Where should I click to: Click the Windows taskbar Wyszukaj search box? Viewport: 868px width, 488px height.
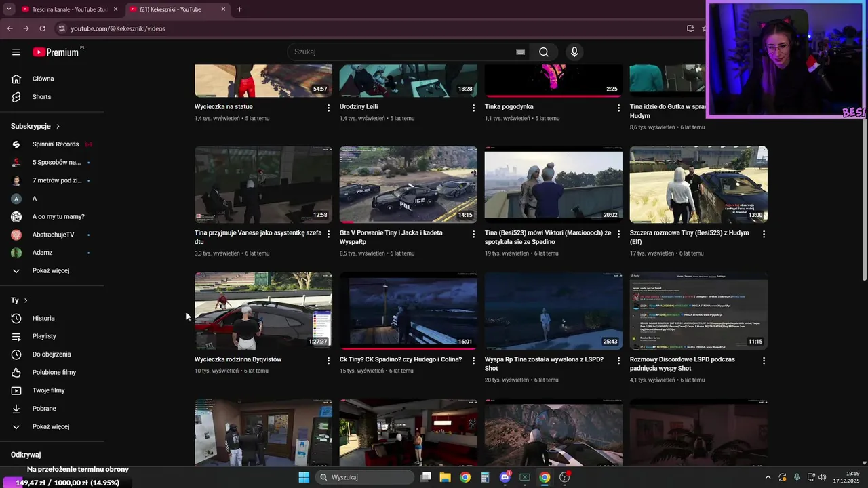pyautogui.click(x=365, y=477)
